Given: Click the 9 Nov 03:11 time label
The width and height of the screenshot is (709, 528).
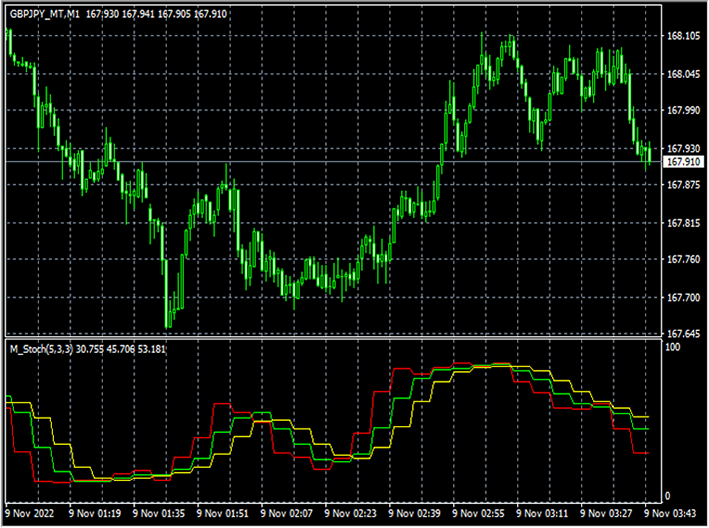Looking at the screenshot, I should [542, 514].
